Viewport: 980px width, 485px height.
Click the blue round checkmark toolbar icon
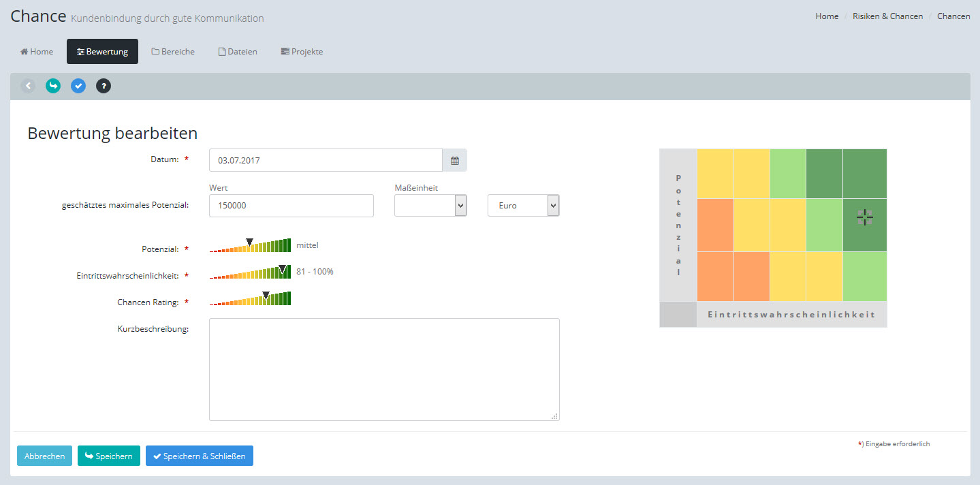[x=78, y=86]
